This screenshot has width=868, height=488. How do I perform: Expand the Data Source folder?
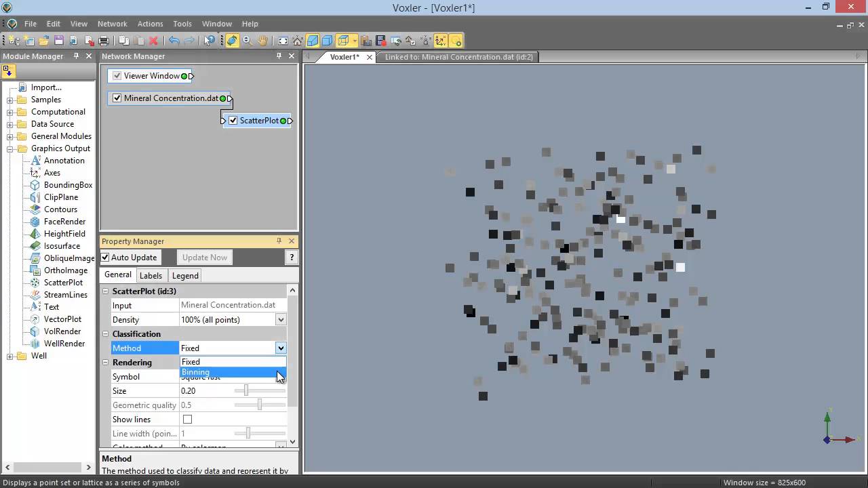(x=10, y=125)
